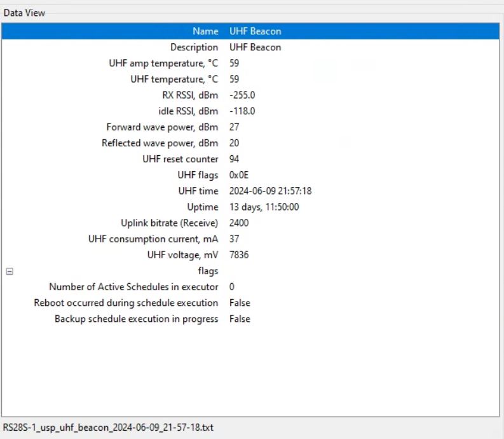Select the Uptime row
The height and width of the screenshot is (439, 504).
point(203,207)
